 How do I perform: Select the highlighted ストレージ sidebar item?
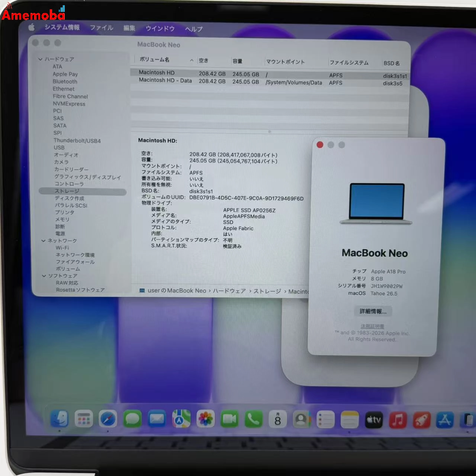[x=83, y=191]
